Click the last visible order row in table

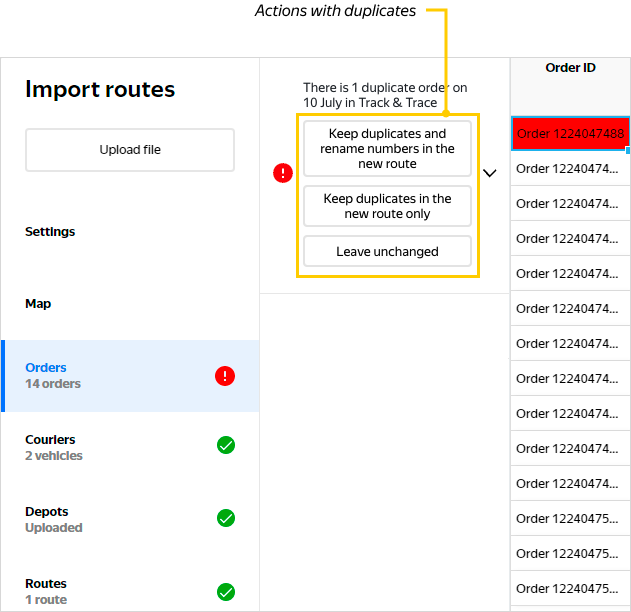tap(569, 588)
